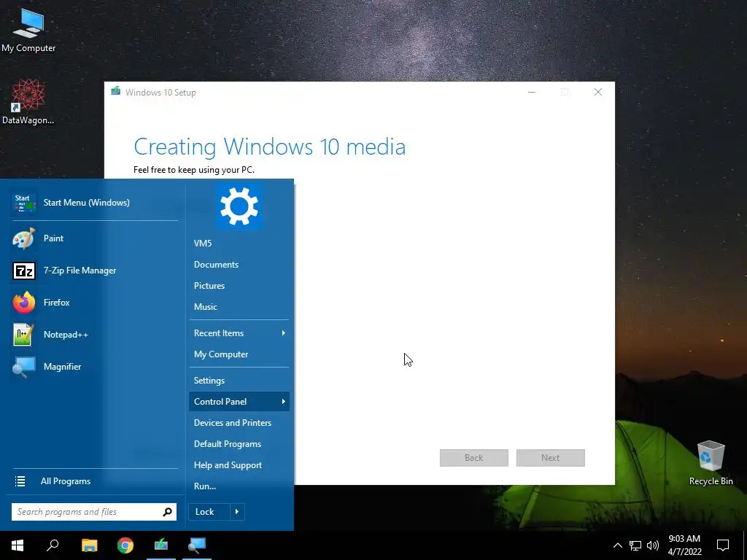Open My Computer in start menu
Screen dimensions: 747x560
[239, 354]
